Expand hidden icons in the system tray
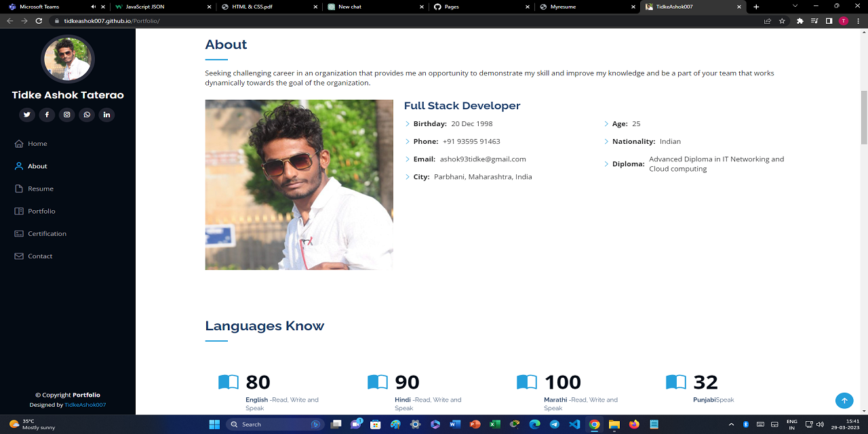 tap(731, 424)
